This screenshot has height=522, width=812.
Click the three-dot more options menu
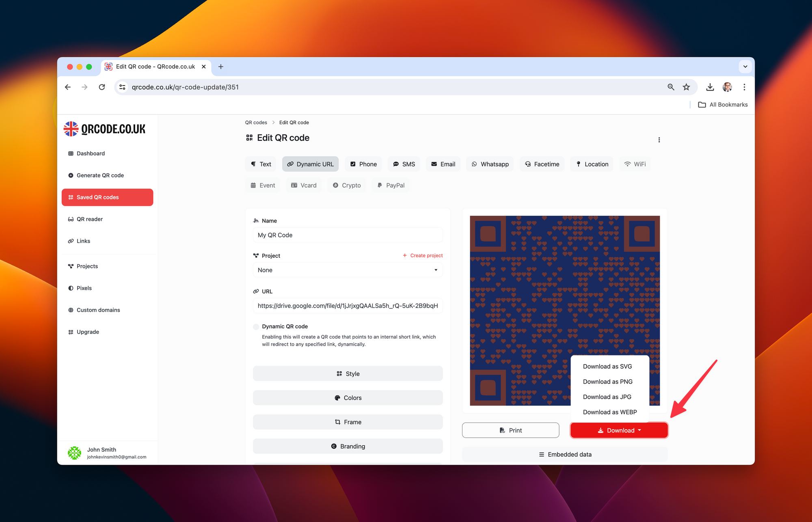[x=659, y=140]
